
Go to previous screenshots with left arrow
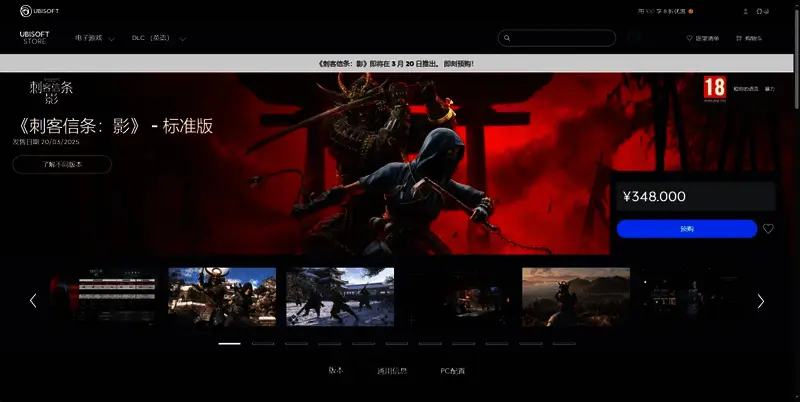[33, 300]
